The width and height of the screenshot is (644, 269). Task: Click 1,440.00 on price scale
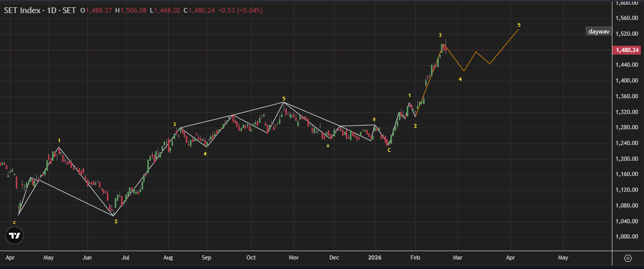[627, 65]
